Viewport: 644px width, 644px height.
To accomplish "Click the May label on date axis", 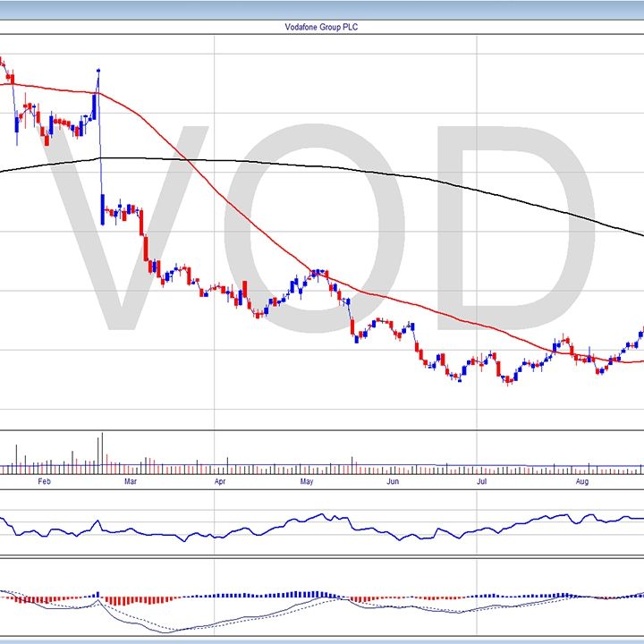I will pyautogui.click(x=307, y=482).
